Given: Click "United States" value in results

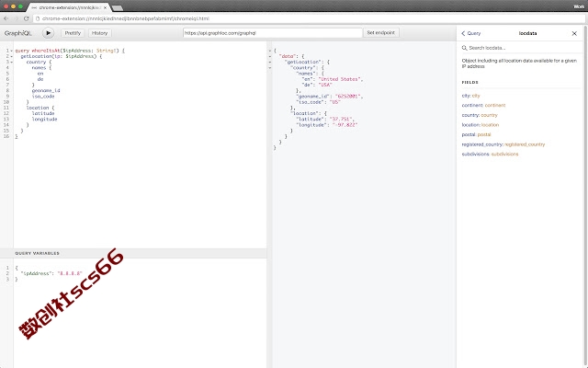Looking at the screenshot, I should coord(340,79).
